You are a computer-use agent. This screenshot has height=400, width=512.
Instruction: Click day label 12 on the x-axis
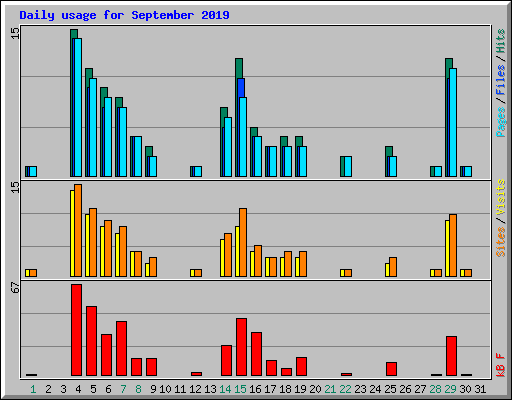(x=195, y=389)
